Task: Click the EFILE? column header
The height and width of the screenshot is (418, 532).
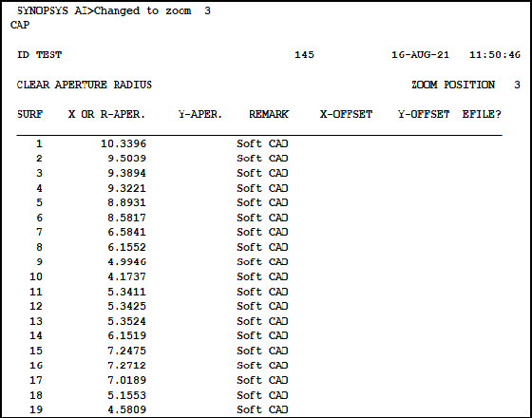Action: click(x=482, y=114)
